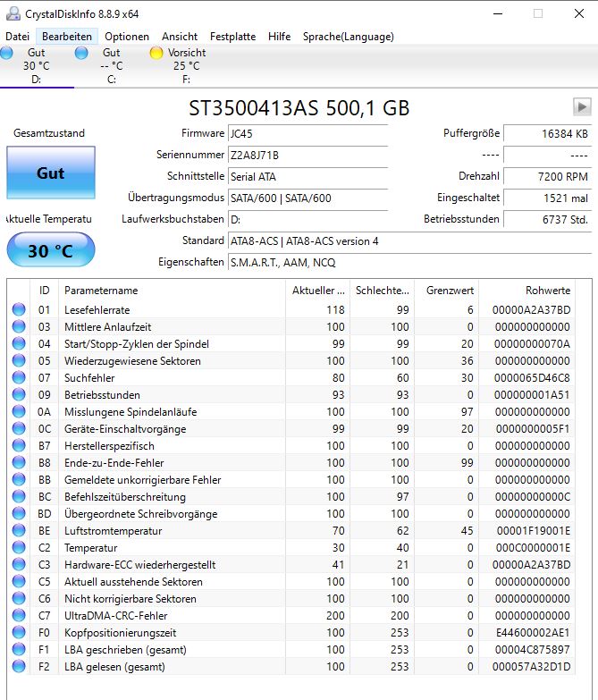Click status icon for Luftstromtemperatur
Image resolution: width=598 pixels, height=700 pixels.
[x=19, y=530]
